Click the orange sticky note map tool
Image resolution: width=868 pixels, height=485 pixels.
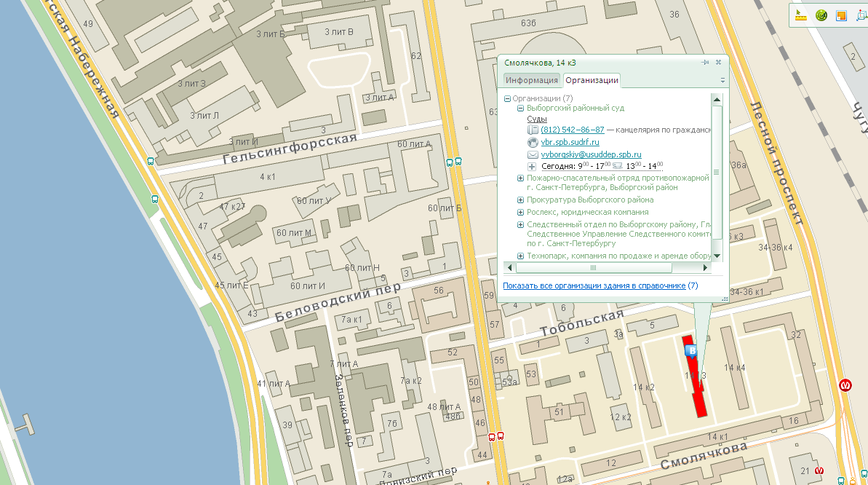click(841, 15)
